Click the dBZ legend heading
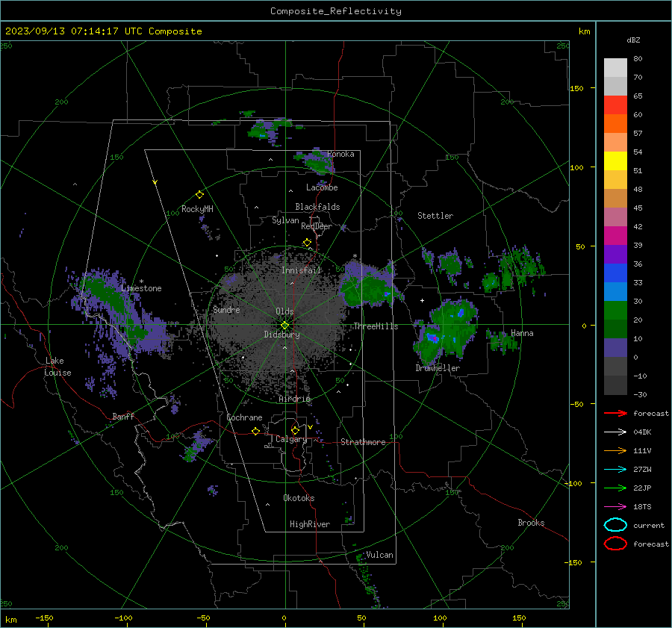 tap(633, 40)
